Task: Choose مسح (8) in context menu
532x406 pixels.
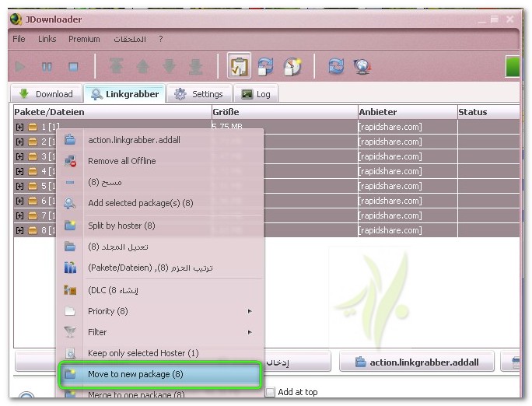Action: pyautogui.click(x=159, y=182)
